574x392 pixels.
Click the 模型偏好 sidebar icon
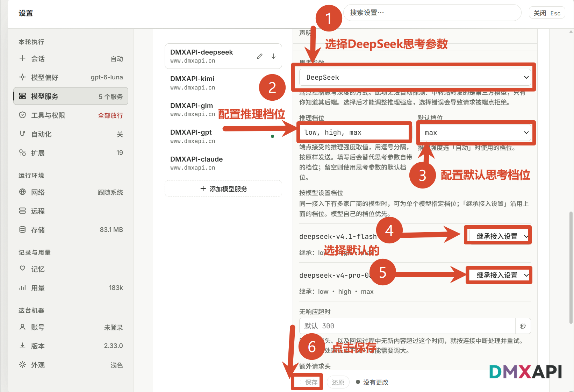[x=22, y=77]
